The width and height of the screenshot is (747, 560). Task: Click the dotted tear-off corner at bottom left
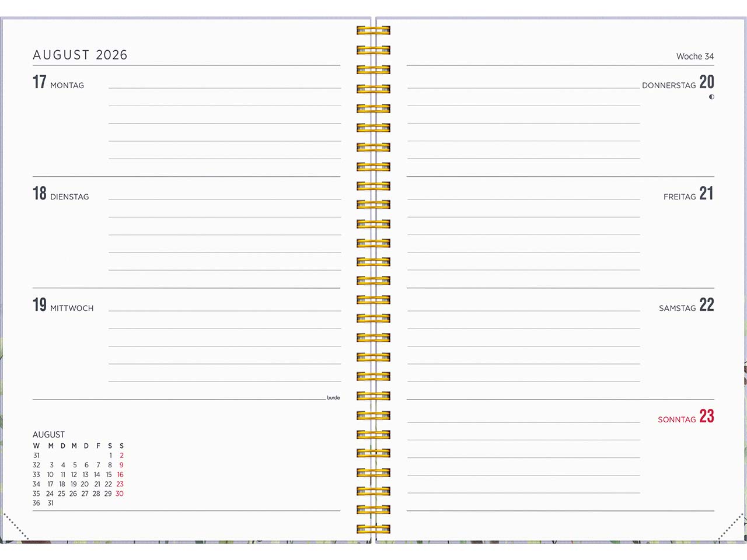(x=16, y=526)
